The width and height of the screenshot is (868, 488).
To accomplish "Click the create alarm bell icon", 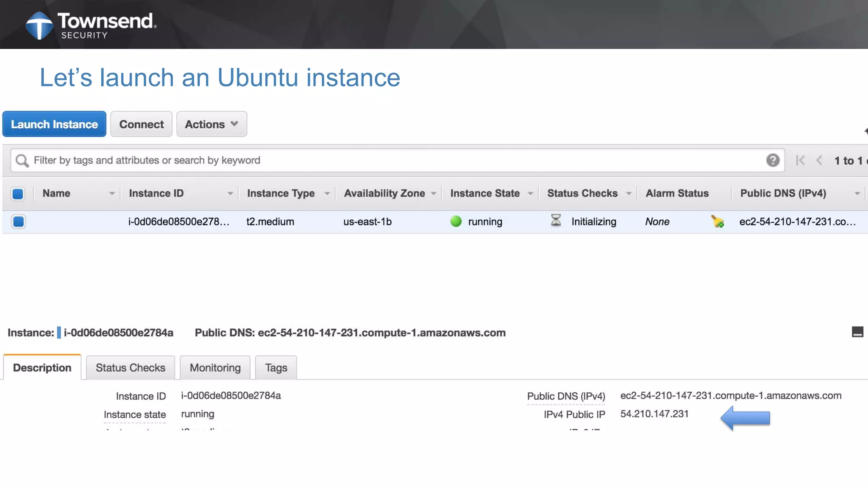I will [718, 221].
